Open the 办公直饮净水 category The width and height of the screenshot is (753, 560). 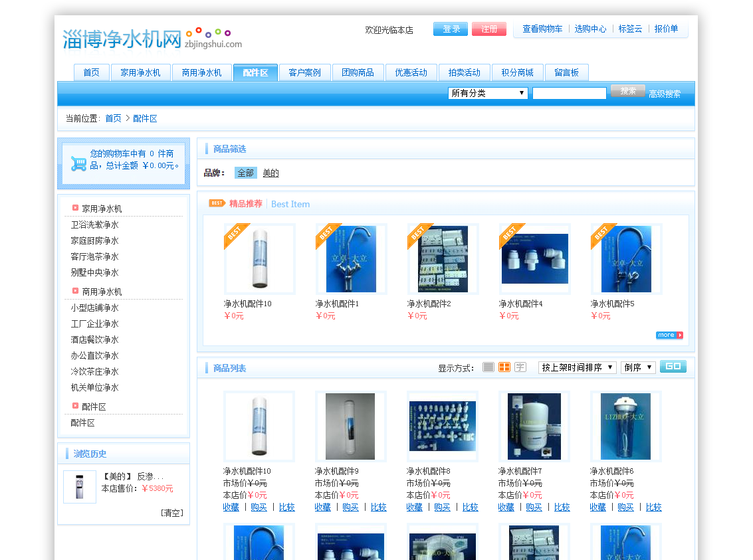[x=94, y=355]
